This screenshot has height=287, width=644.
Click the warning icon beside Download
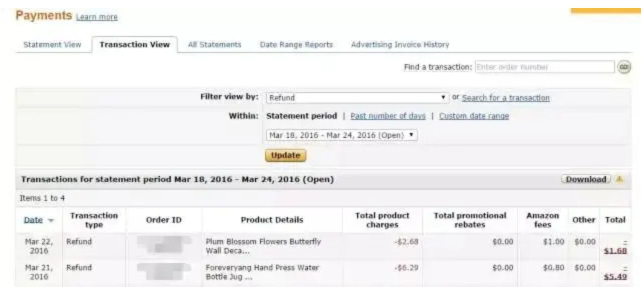pyautogui.click(x=619, y=179)
